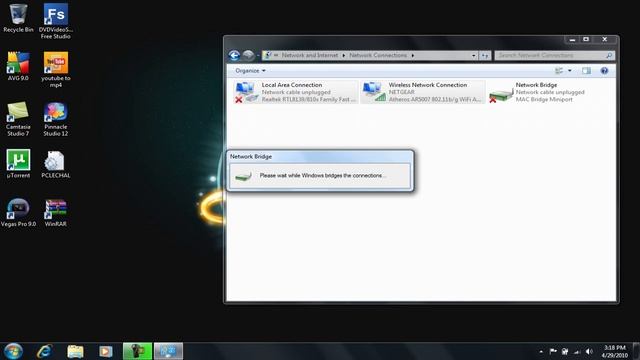640x360 pixels.
Task: Switch to Network Connections taskbar button
Action: [168, 351]
